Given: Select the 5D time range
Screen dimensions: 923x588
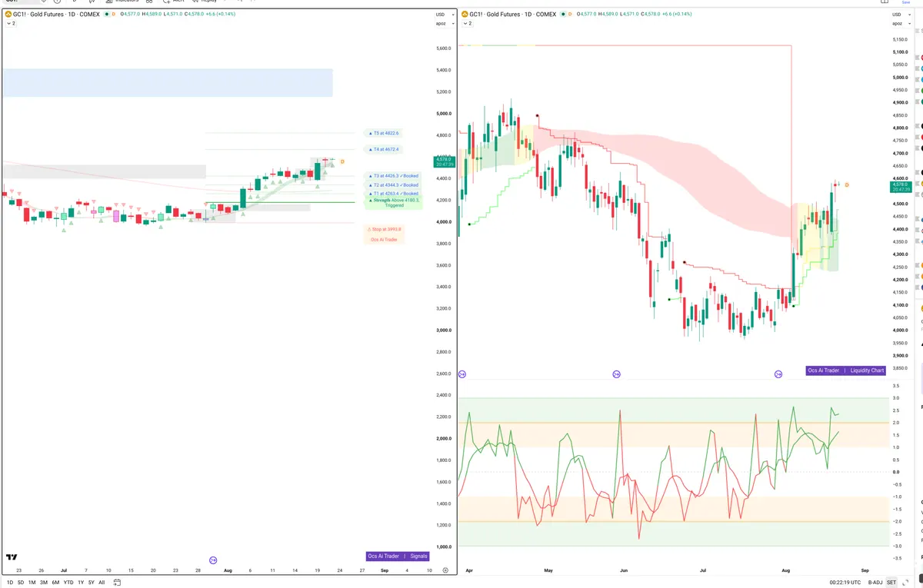Looking at the screenshot, I should [21, 583].
